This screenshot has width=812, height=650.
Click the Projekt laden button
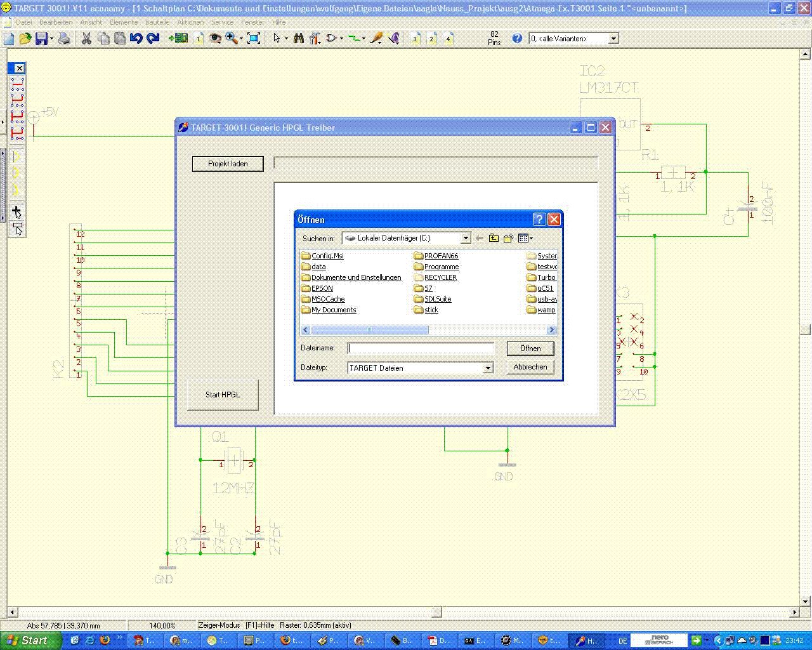pyautogui.click(x=228, y=164)
